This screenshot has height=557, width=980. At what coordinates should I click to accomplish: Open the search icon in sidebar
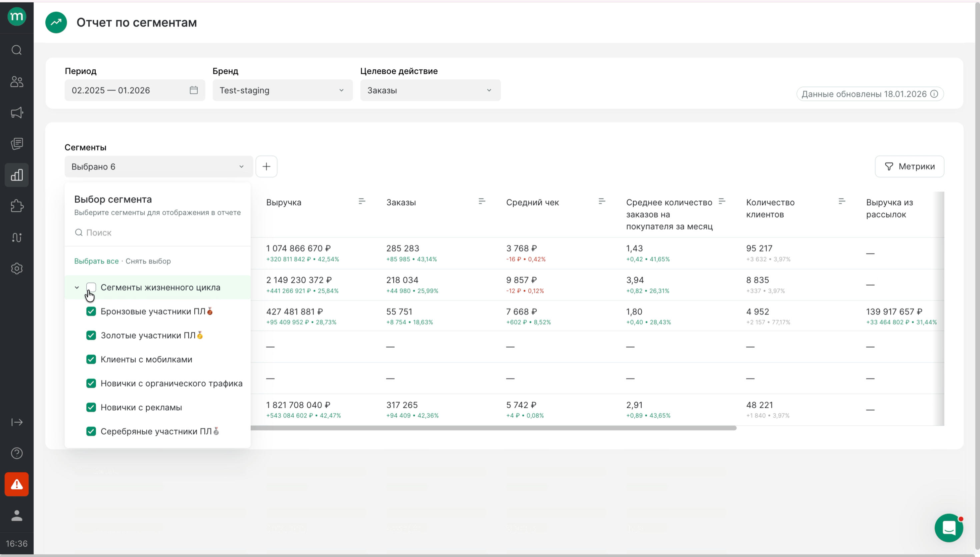click(16, 50)
